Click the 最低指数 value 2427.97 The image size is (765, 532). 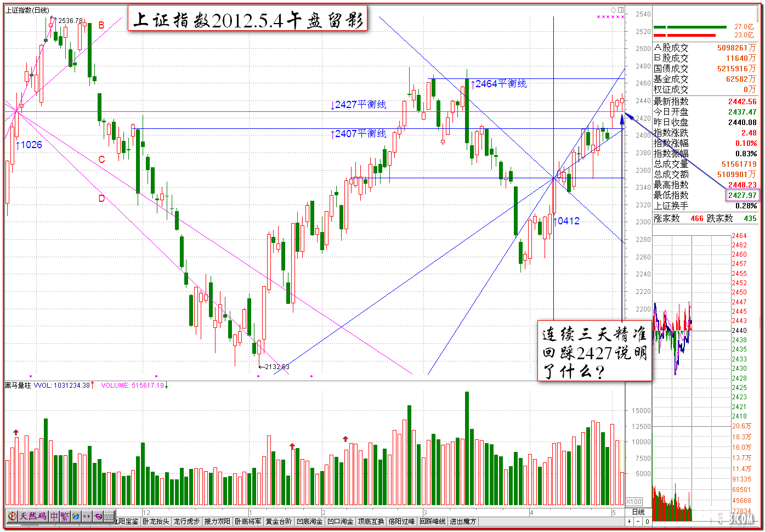[743, 195]
